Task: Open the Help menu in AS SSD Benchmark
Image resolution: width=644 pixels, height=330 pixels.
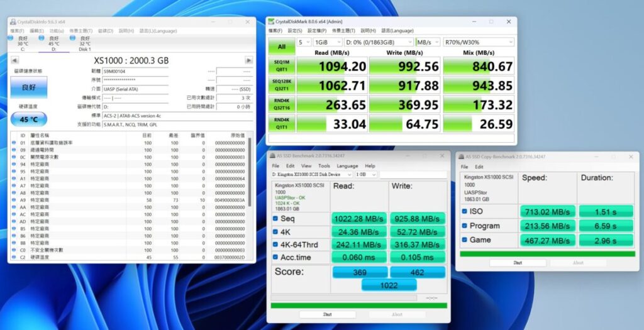Action: click(x=370, y=166)
